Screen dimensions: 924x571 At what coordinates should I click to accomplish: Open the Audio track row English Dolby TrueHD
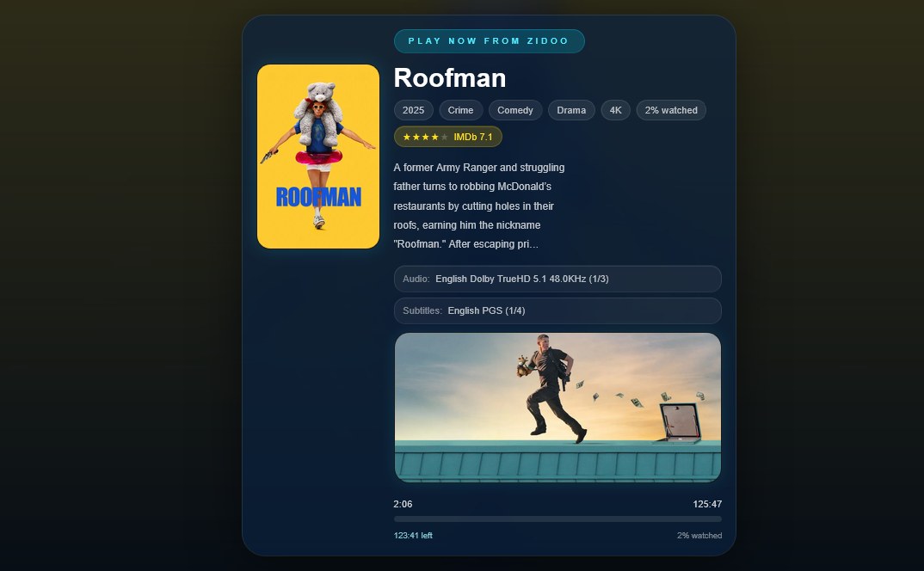[x=557, y=279]
